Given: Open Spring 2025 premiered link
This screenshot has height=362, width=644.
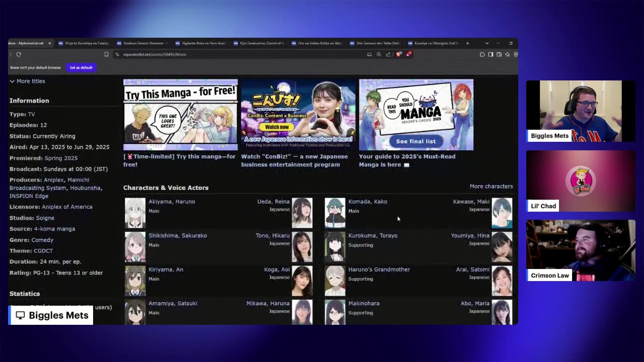Looking at the screenshot, I should coord(61,158).
